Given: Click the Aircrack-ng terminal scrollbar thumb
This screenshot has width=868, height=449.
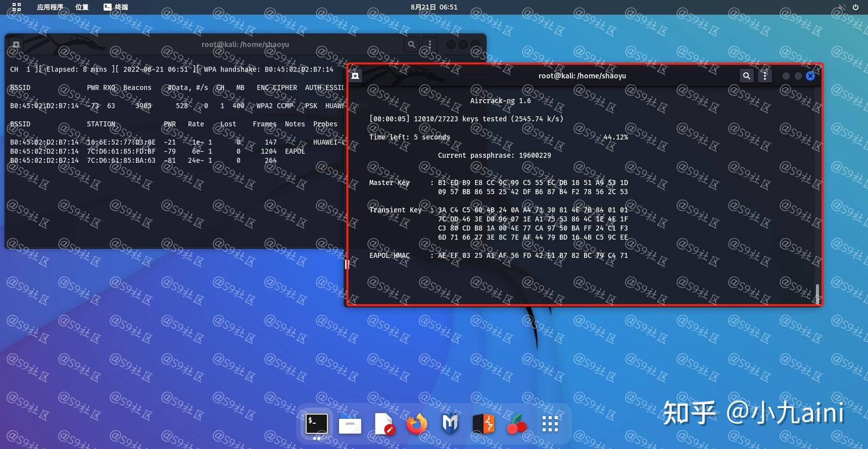Looking at the screenshot, I should tap(817, 293).
